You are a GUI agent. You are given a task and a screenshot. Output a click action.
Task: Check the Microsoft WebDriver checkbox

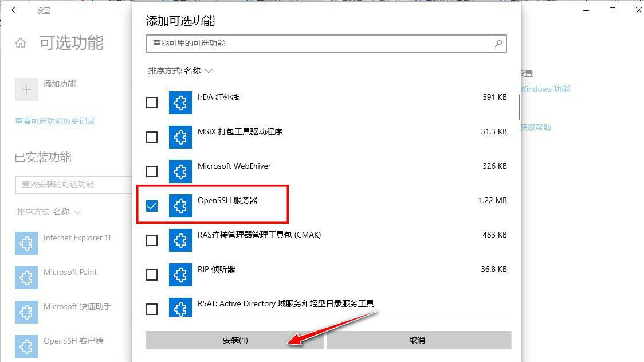(x=152, y=171)
